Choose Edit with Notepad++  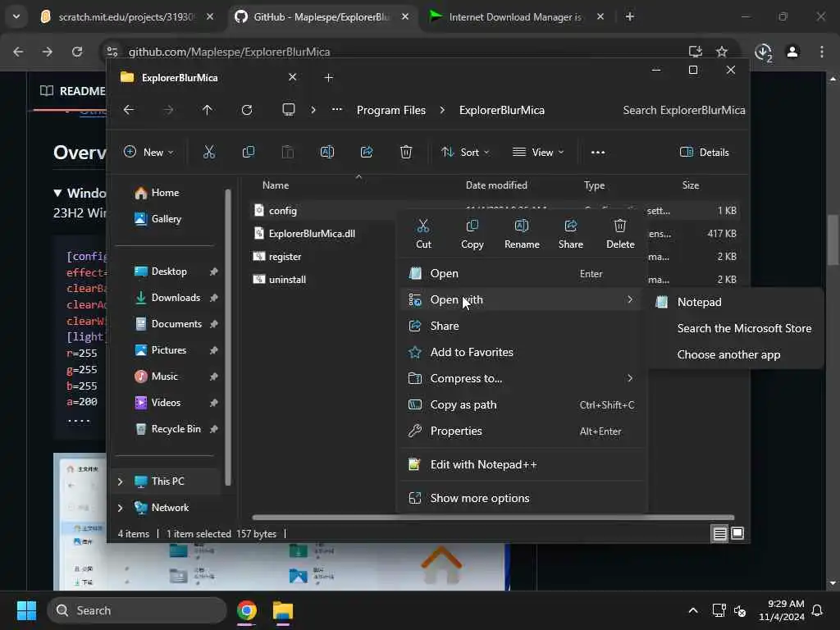click(522, 464)
